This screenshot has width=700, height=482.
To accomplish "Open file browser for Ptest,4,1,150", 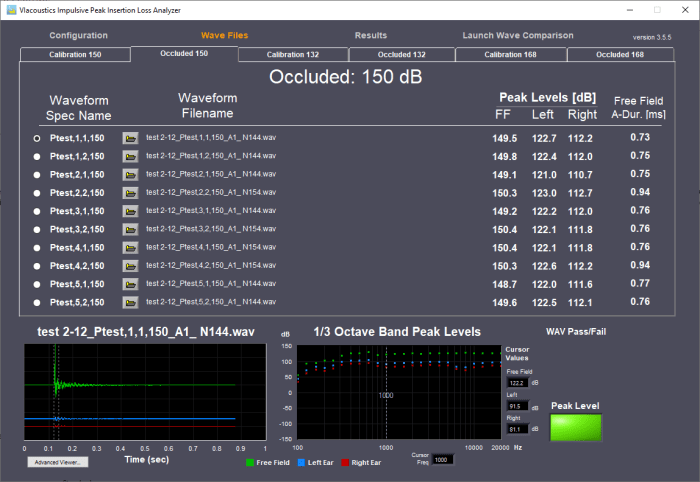I will (x=130, y=248).
